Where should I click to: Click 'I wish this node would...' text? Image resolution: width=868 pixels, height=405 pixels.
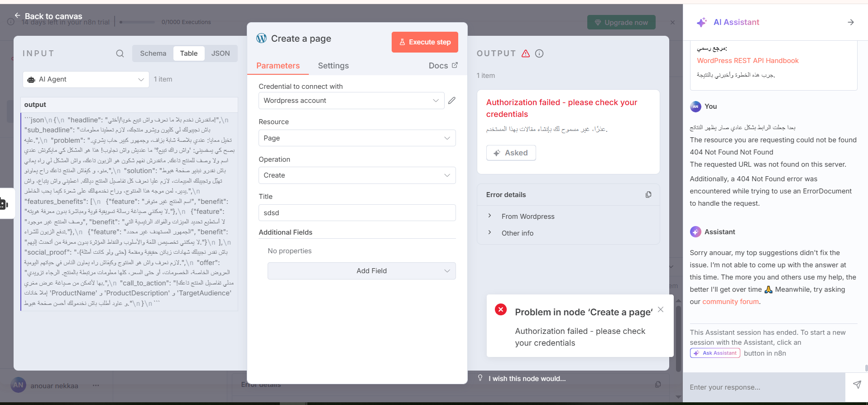point(527,379)
